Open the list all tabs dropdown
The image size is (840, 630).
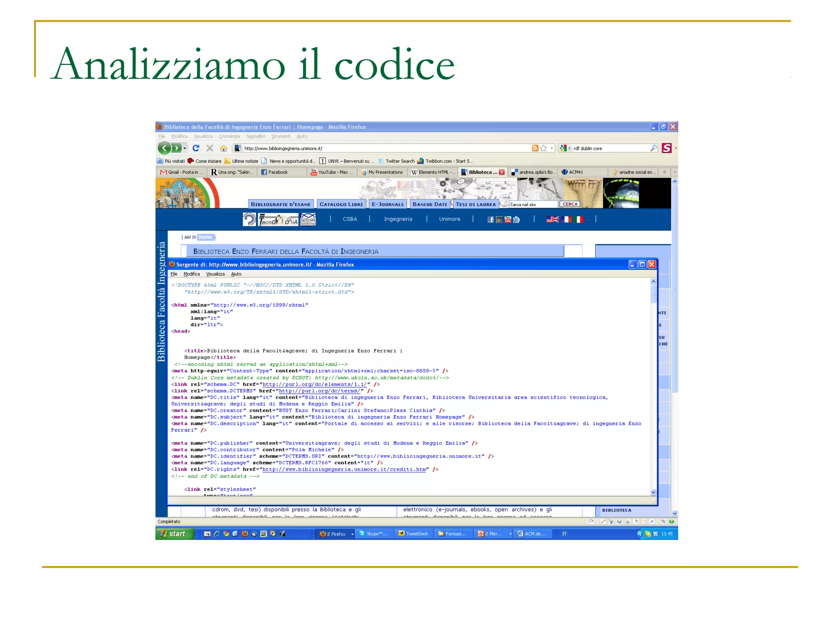675,172
